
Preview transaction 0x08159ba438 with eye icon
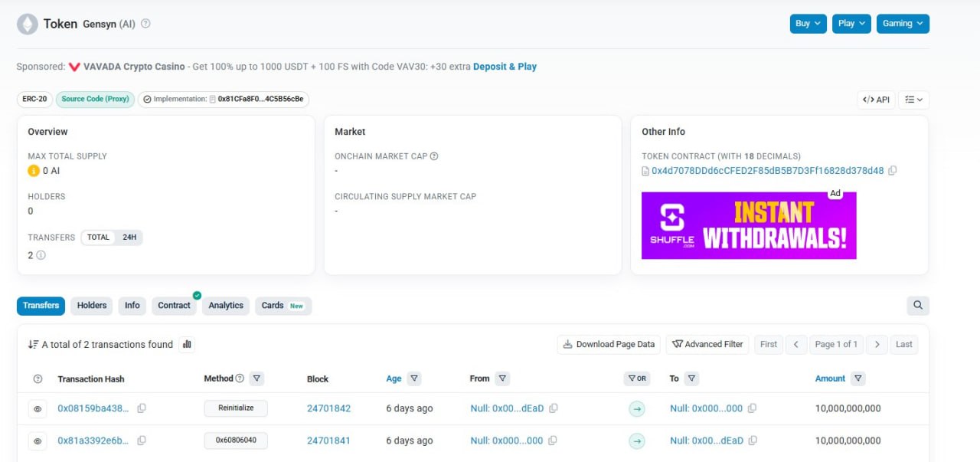coord(38,409)
